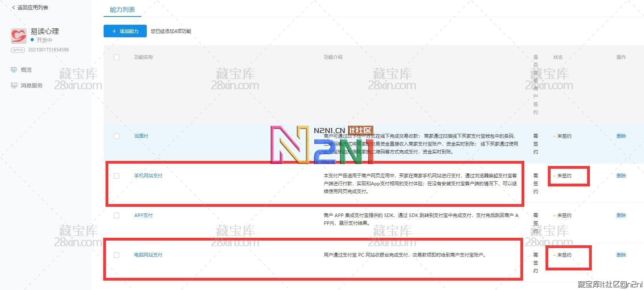Toggle the select-all checkbox in table header

click(117, 57)
